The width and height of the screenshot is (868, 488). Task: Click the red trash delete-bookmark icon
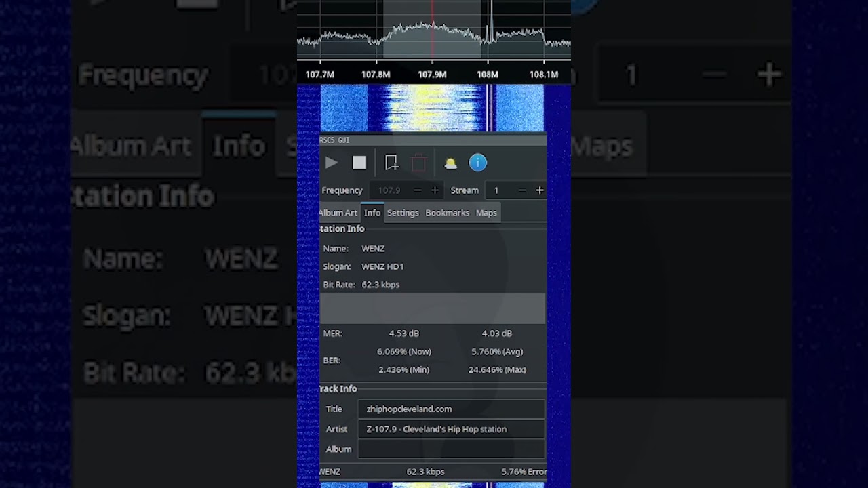click(419, 163)
